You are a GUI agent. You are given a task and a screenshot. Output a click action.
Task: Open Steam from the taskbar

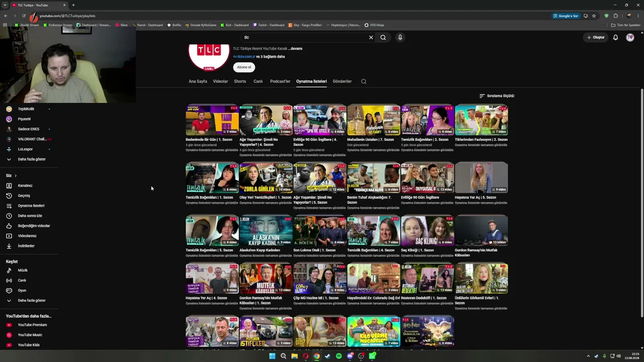[328, 356]
